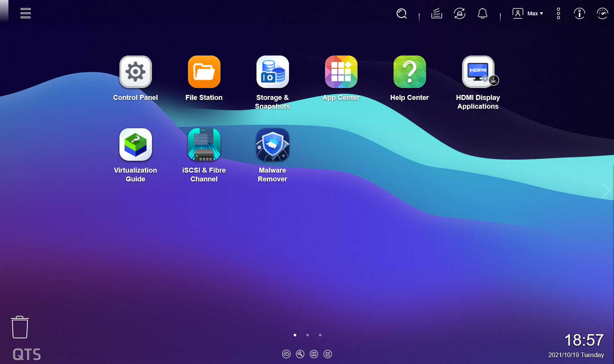Switch to the second desktop page dot
This screenshot has height=364, width=614.
click(307, 335)
